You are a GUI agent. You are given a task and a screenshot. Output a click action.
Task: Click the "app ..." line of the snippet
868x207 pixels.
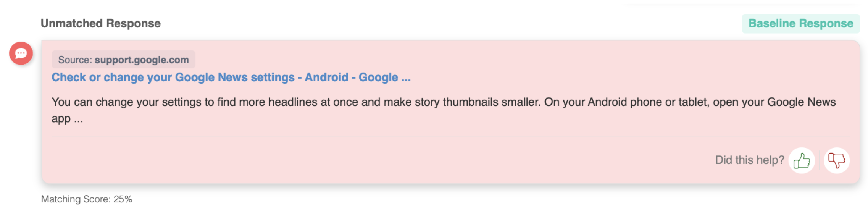pyautogui.click(x=67, y=119)
